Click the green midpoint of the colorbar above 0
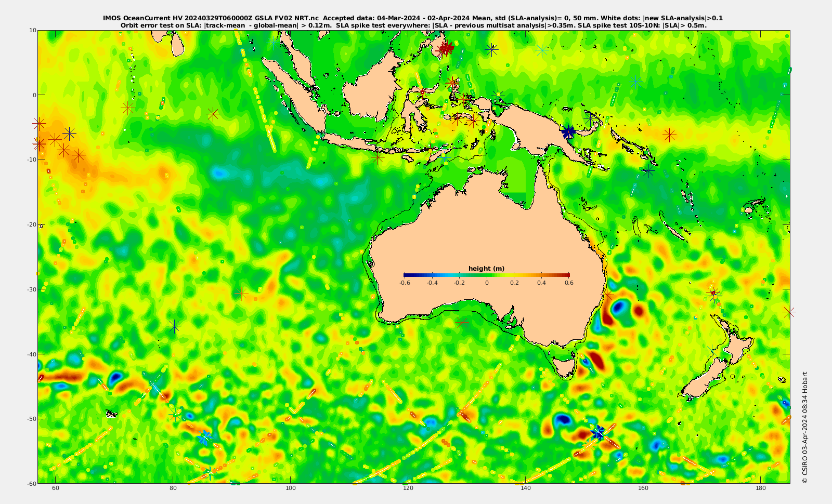Viewport: 832px width, 504px height. coord(487,275)
